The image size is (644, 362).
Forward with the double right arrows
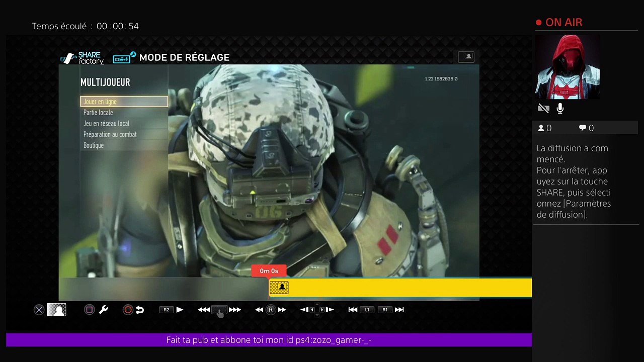point(282,310)
